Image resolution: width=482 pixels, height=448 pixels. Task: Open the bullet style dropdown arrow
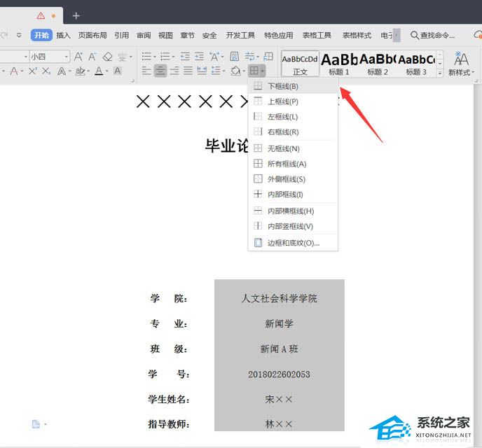pos(154,57)
